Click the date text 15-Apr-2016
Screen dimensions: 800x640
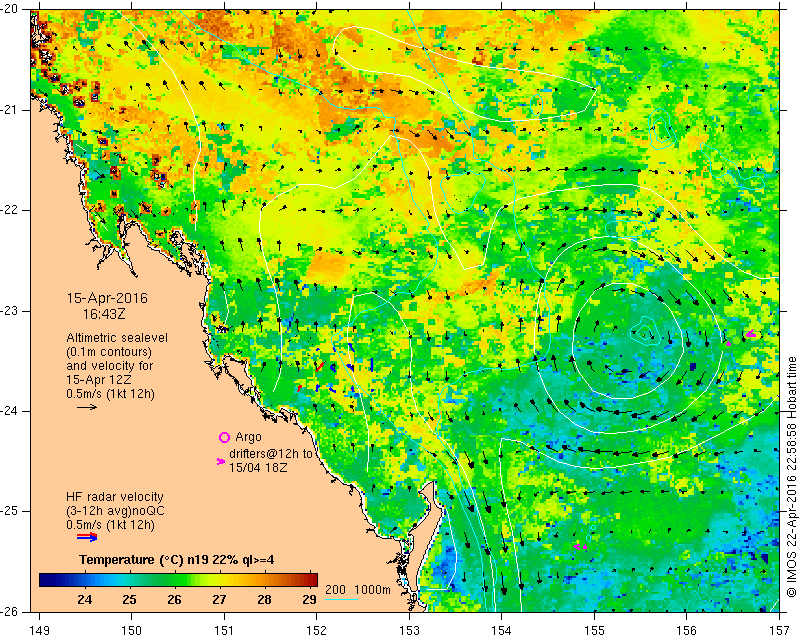107,298
